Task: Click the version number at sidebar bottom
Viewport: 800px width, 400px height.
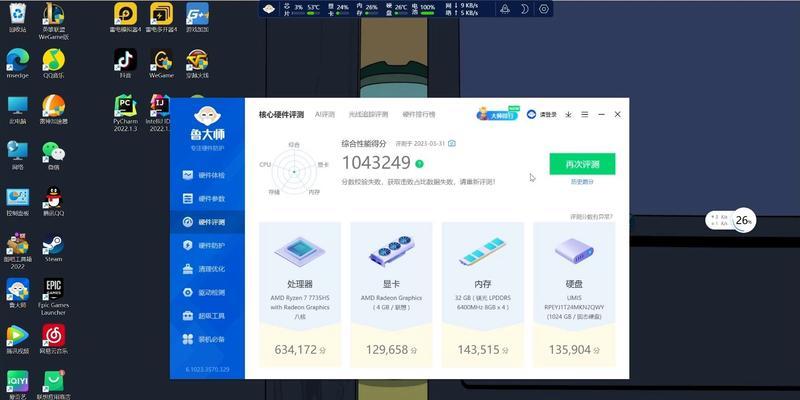Action: [207, 369]
